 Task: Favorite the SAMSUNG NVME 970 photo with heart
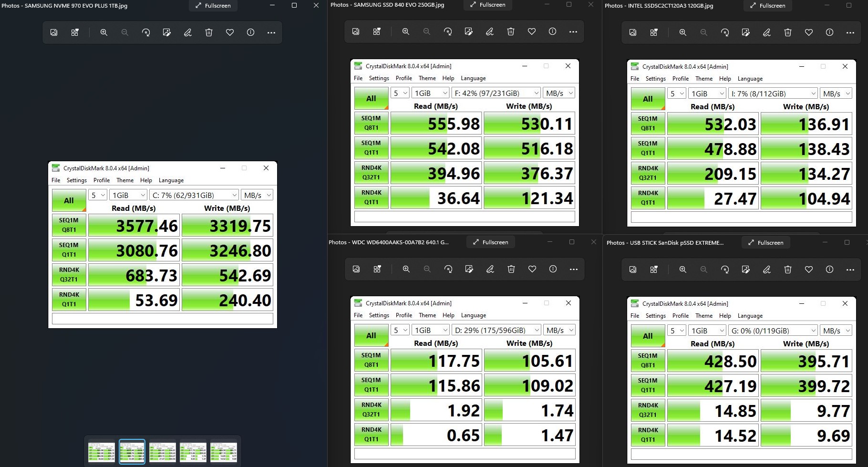(x=230, y=32)
